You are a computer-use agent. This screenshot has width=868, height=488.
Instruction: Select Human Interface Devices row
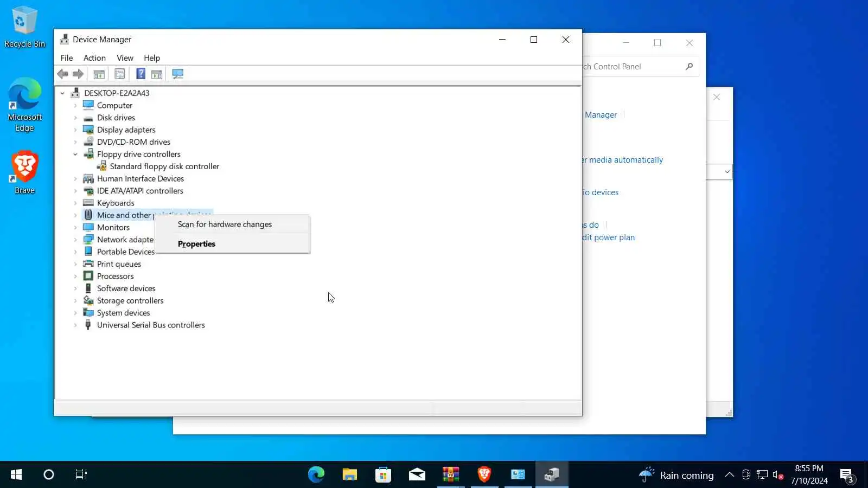(x=141, y=179)
